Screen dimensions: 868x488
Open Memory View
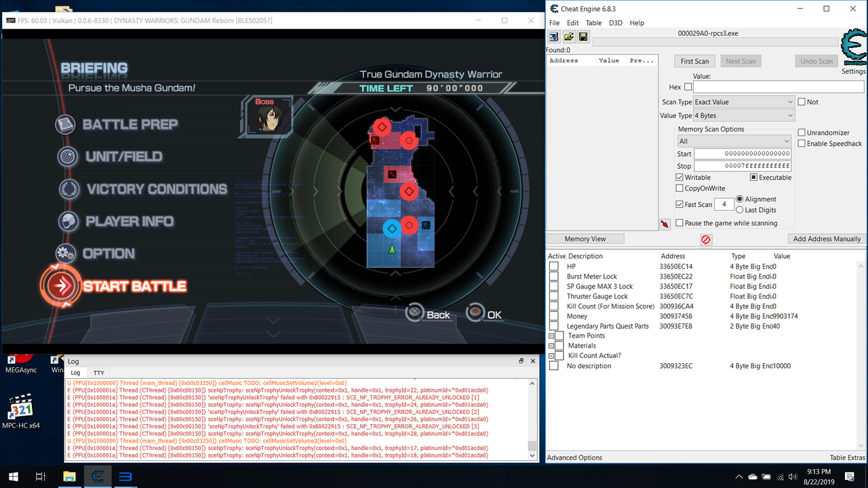pyautogui.click(x=585, y=239)
